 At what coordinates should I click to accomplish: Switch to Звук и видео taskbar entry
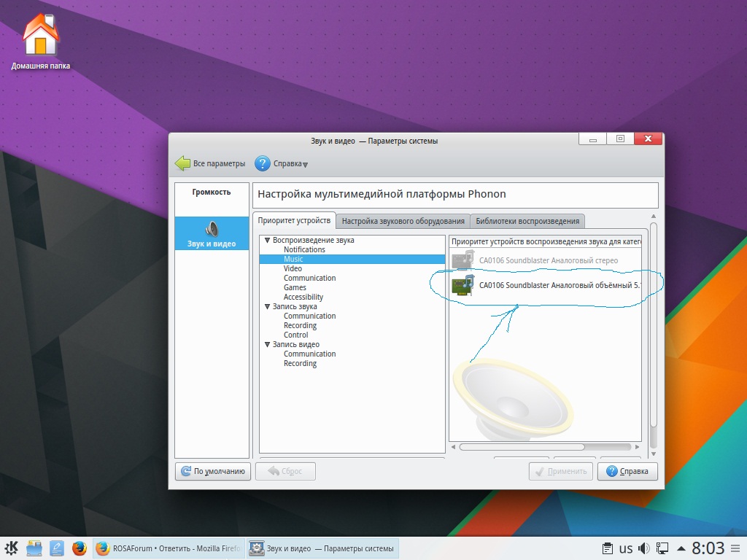click(322, 548)
